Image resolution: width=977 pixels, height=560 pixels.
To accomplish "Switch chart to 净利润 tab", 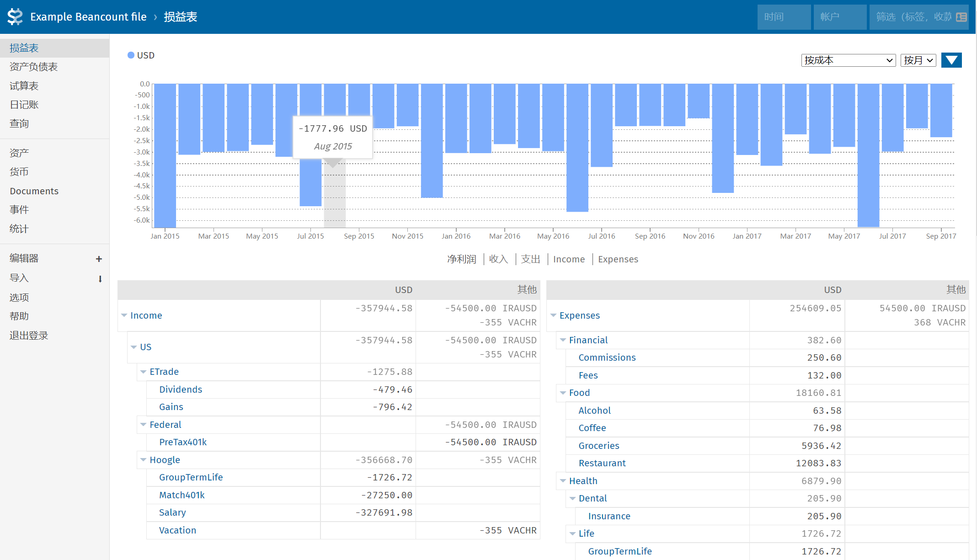I will (x=461, y=259).
